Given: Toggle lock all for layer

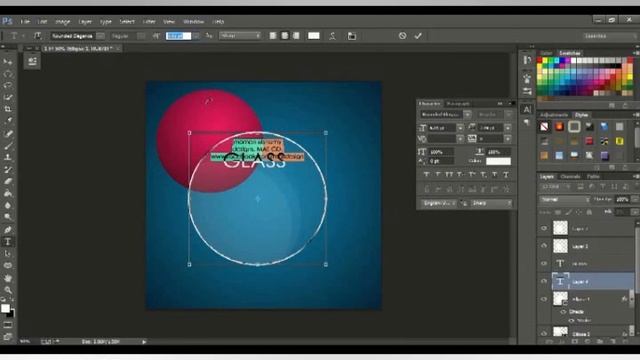Looking at the screenshot, I should click(589, 212).
